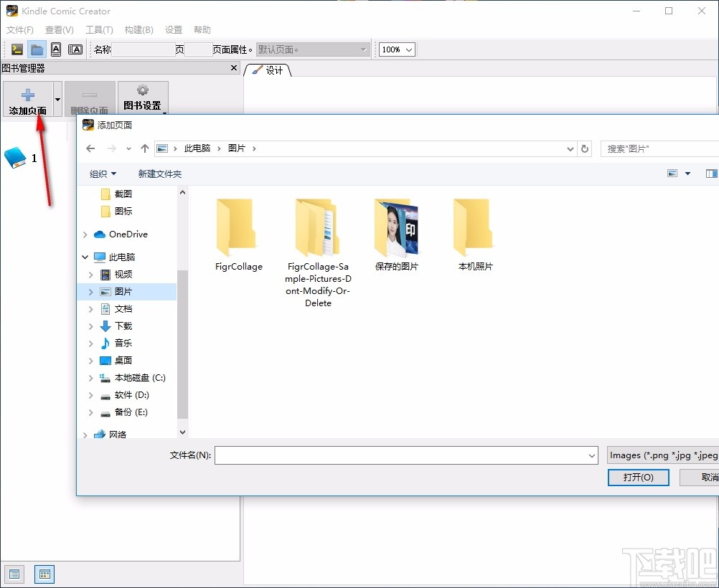Screen dimensions: 719x588
Task: Click the console icon in toolbar
Action: click(17, 49)
